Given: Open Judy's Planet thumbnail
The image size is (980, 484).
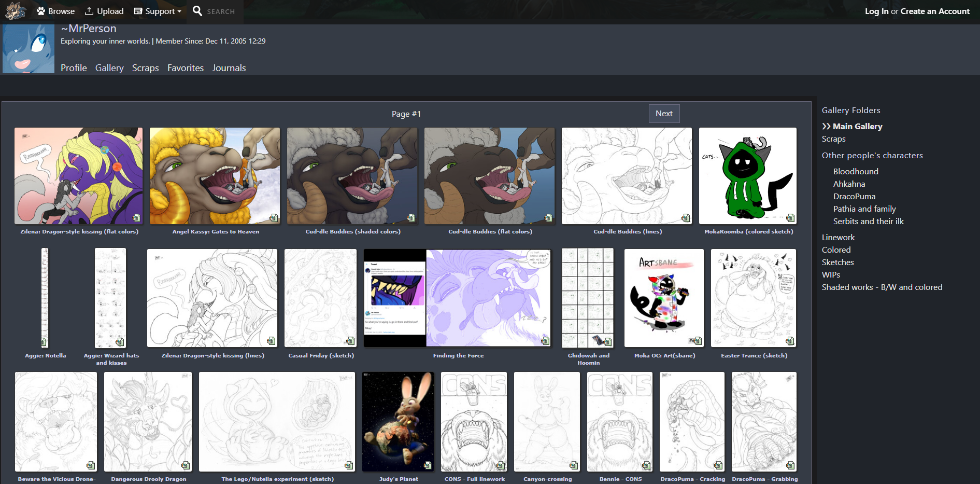Looking at the screenshot, I should 398,422.
